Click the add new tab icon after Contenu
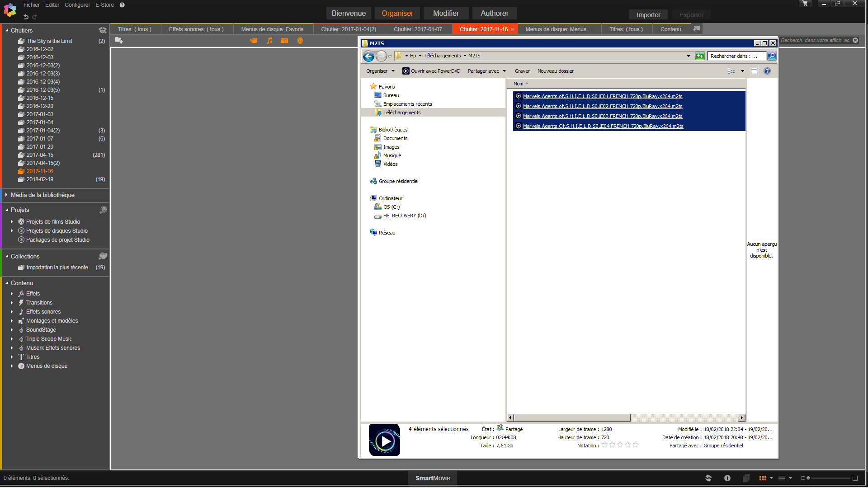Image resolution: width=868 pixels, height=488 pixels. coord(697,28)
